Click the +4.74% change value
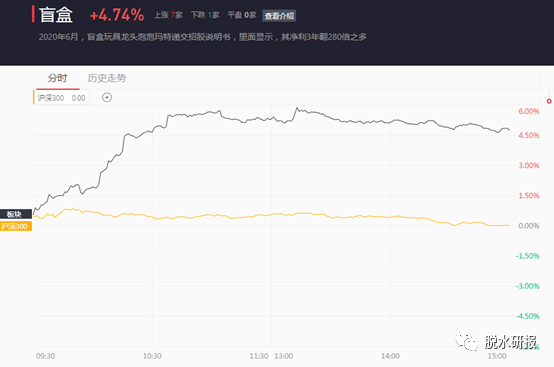Screen dimensions: 554x367 pos(117,15)
